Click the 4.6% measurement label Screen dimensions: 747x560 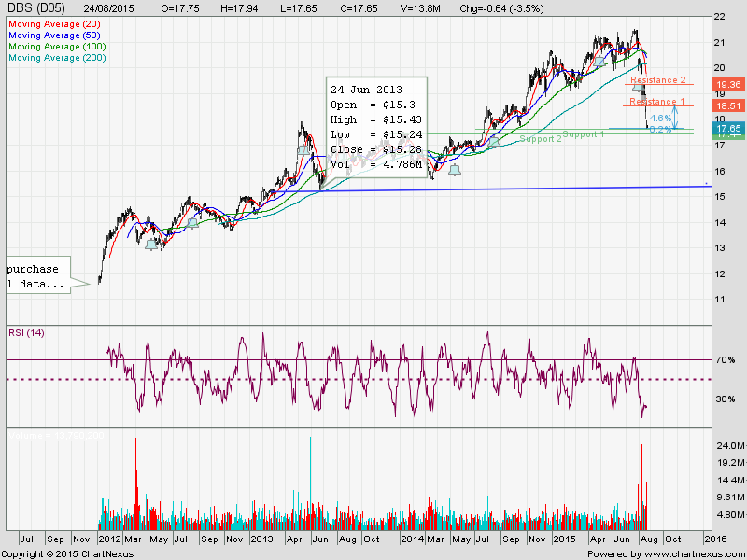tap(660, 119)
